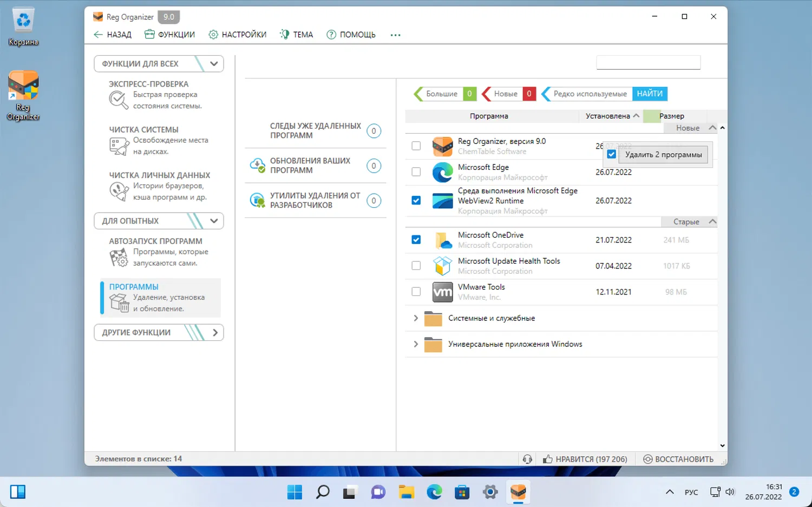Image resolution: width=812 pixels, height=507 pixels.
Task: Click the Microsoft Update Health Tools icon
Action: click(442, 266)
